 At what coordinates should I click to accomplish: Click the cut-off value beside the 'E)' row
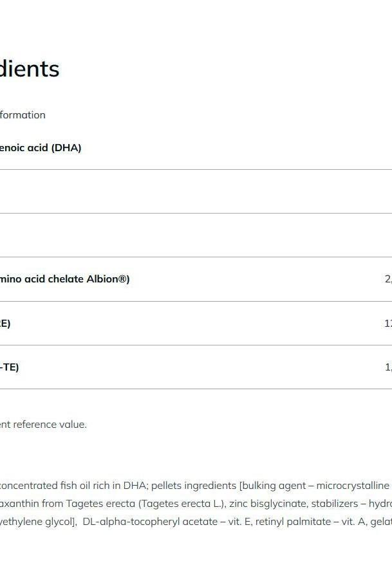(x=387, y=324)
